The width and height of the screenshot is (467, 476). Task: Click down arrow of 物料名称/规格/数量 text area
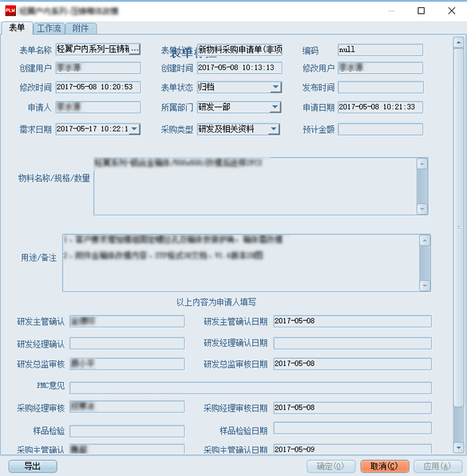422,209
